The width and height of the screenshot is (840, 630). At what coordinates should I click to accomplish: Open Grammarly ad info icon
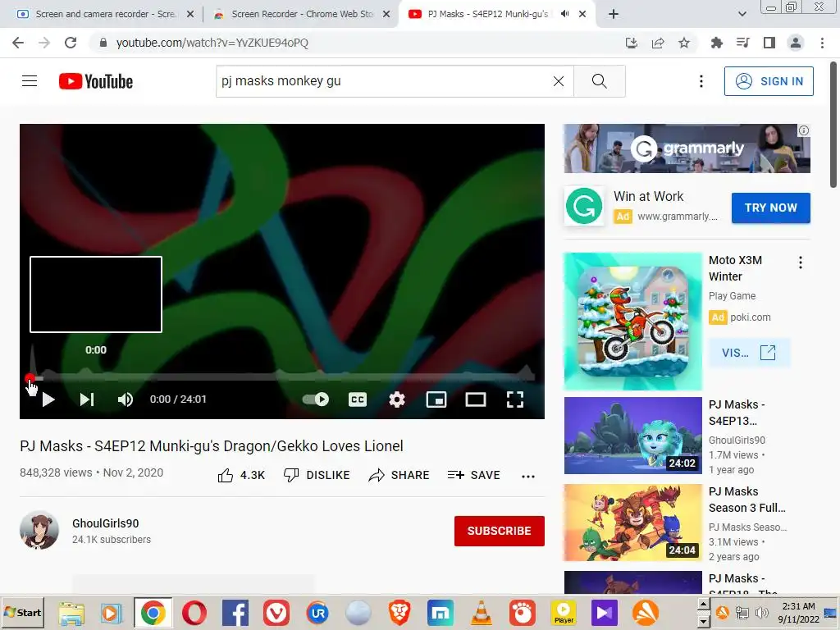(x=804, y=130)
